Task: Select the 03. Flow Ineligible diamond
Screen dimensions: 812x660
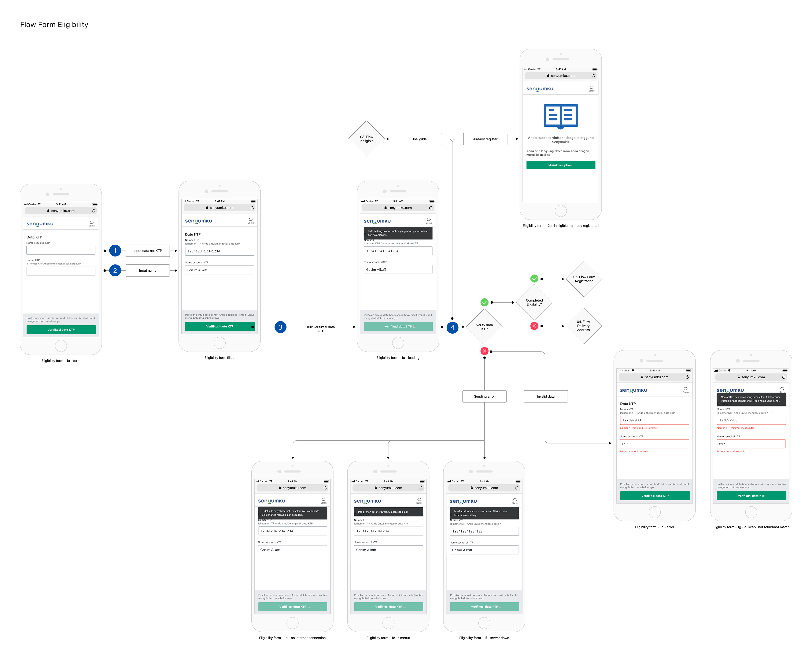Action: 367,139
